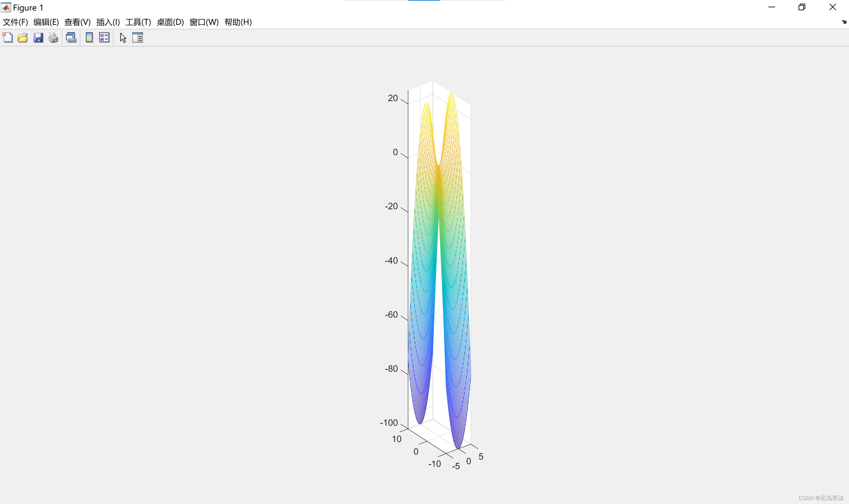849x504 pixels.
Task: Insert a colorbar via the toolbar icon
Action: click(89, 37)
